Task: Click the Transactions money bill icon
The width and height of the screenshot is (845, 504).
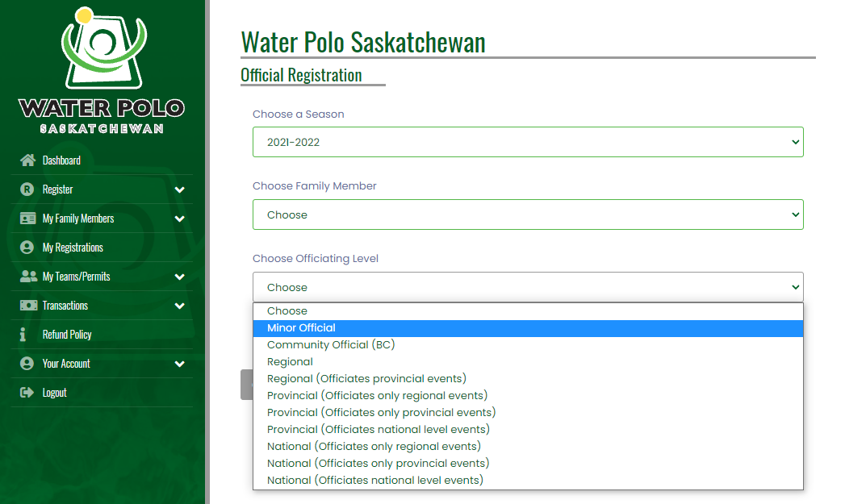Action: [x=28, y=306]
